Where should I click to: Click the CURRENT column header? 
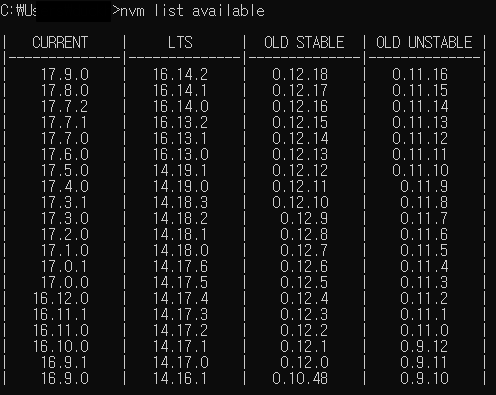pos(60,43)
